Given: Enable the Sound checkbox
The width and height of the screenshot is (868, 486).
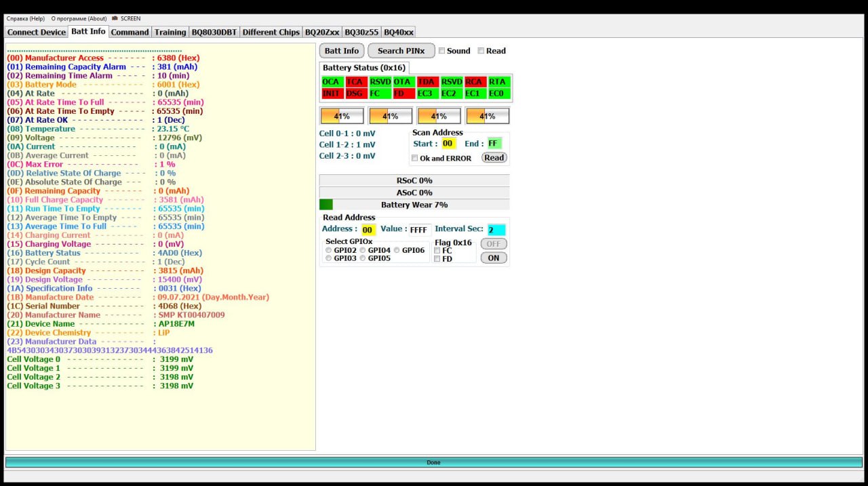Looking at the screenshot, I should click(442, 51).
